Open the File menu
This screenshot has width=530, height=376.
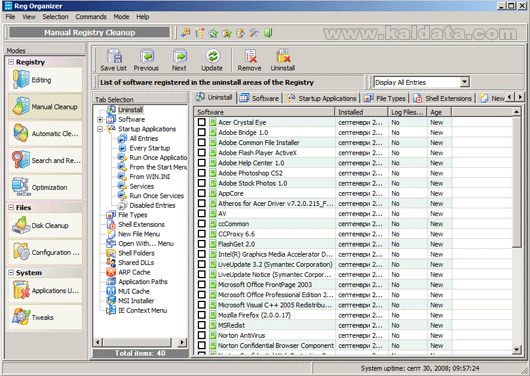[10, 17]
